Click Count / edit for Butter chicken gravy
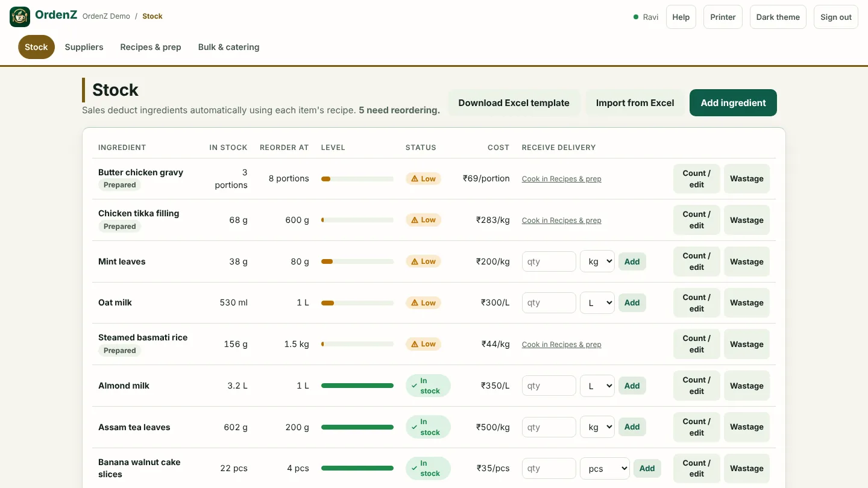868x488 pixels. point(697,179)
